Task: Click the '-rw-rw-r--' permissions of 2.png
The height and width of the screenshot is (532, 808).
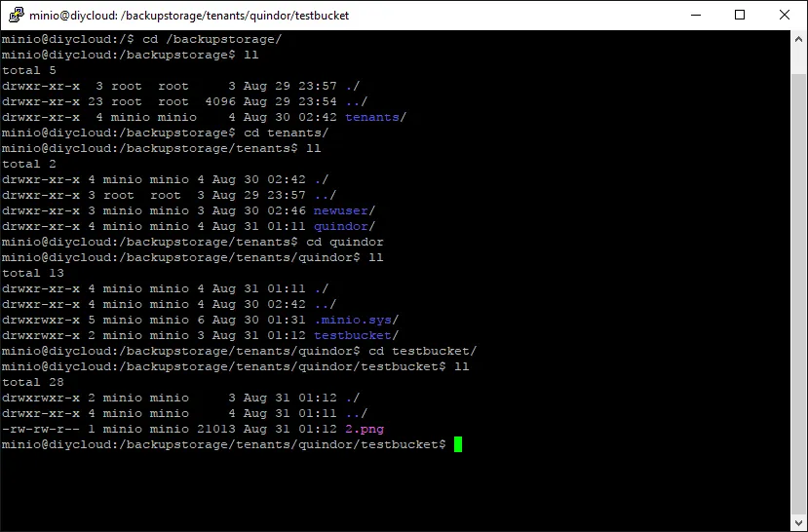Action: [41, 429]
